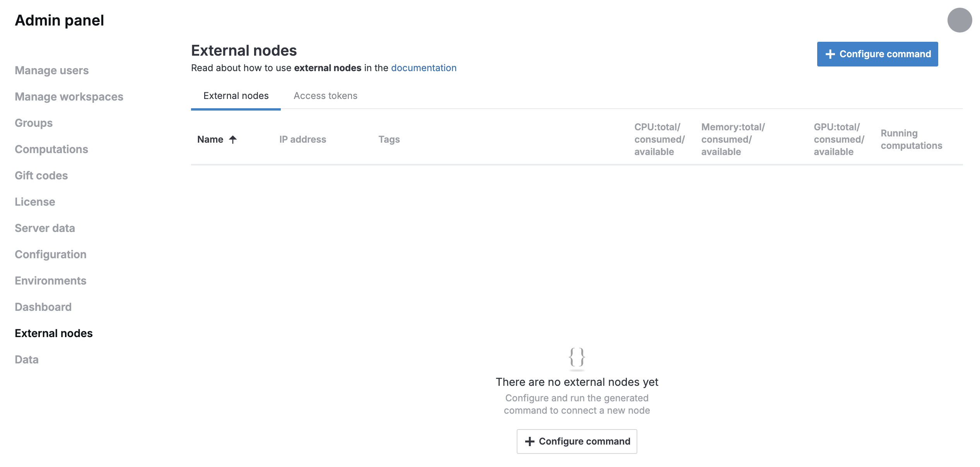Navigate to Manage users section
Screen dimensions: 980x467
pyautogui.click(x=51, y=70)
